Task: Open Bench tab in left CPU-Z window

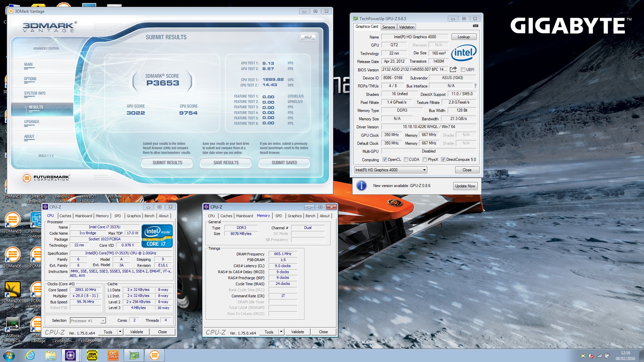Action: click(x=150, y=216)
